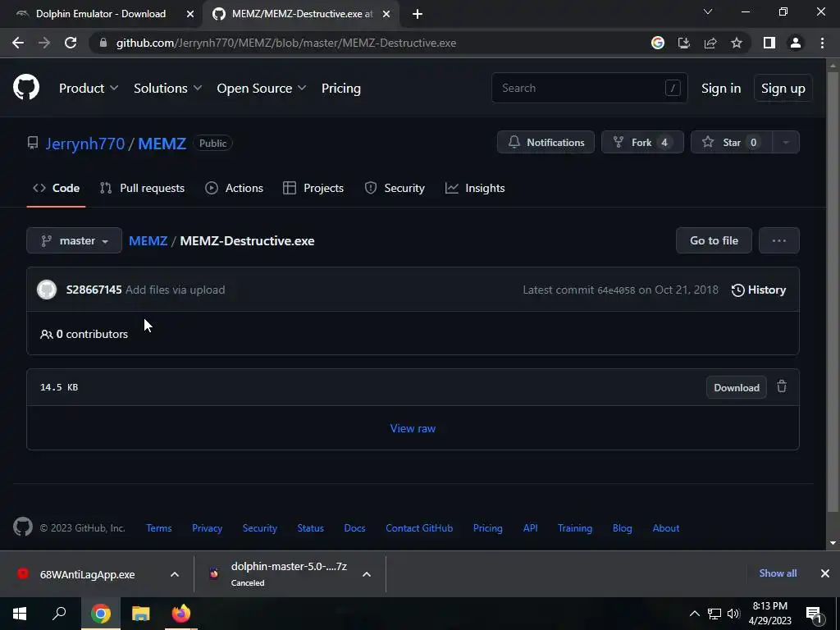Viewport: 840px width, 630px height.
Task: Click volume speaker tray icon
Action: coord(733,614)
